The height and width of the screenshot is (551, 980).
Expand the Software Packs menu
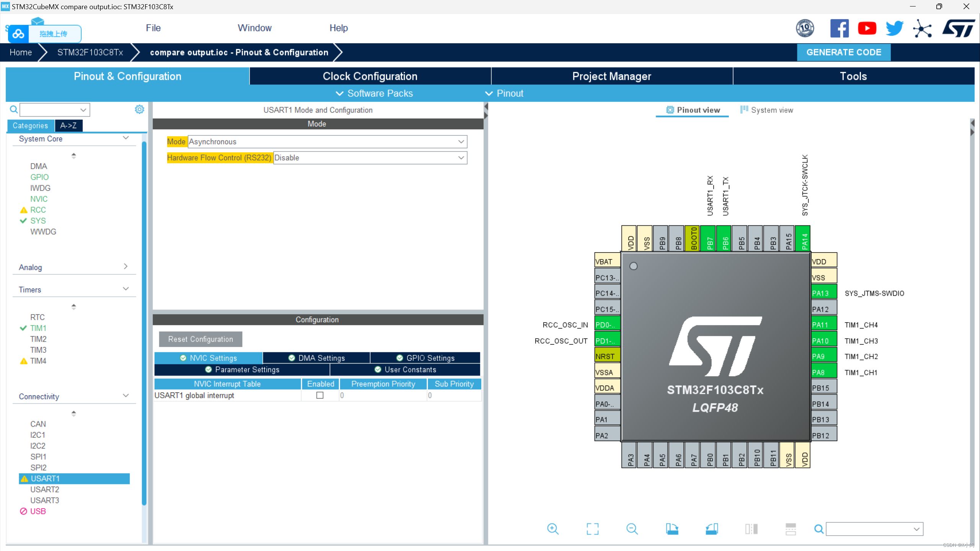(x=374, y=93)
